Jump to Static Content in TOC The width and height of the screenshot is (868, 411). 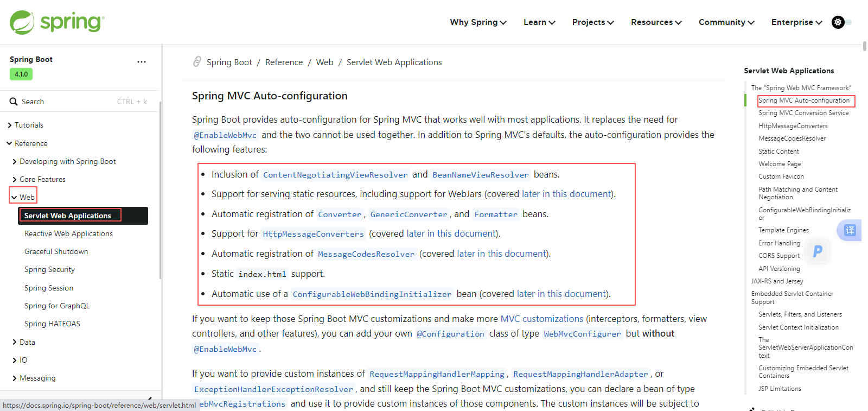point(778,151)
